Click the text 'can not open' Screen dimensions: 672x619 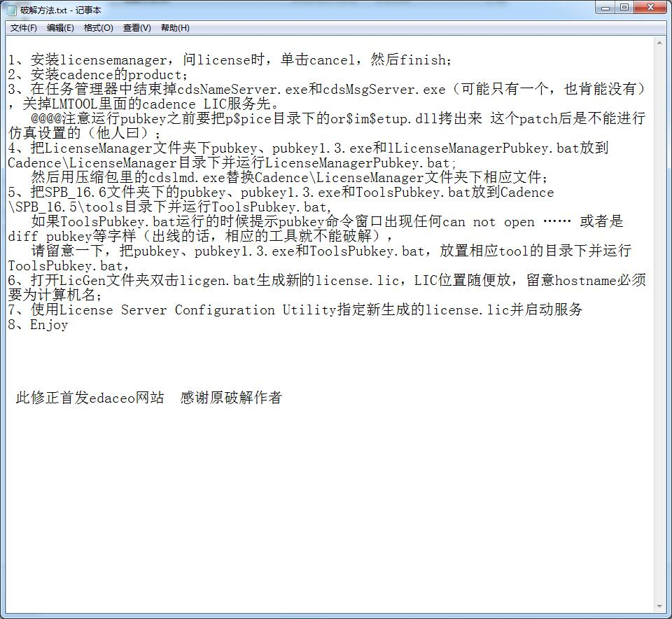(489, 222)
